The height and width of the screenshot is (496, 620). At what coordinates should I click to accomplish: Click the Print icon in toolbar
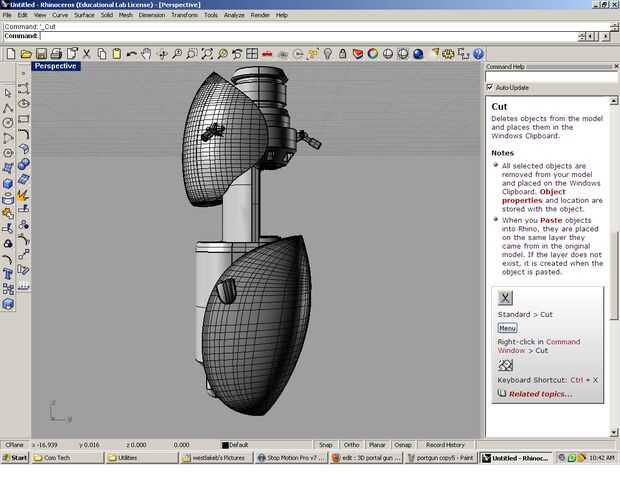(56, 54)
